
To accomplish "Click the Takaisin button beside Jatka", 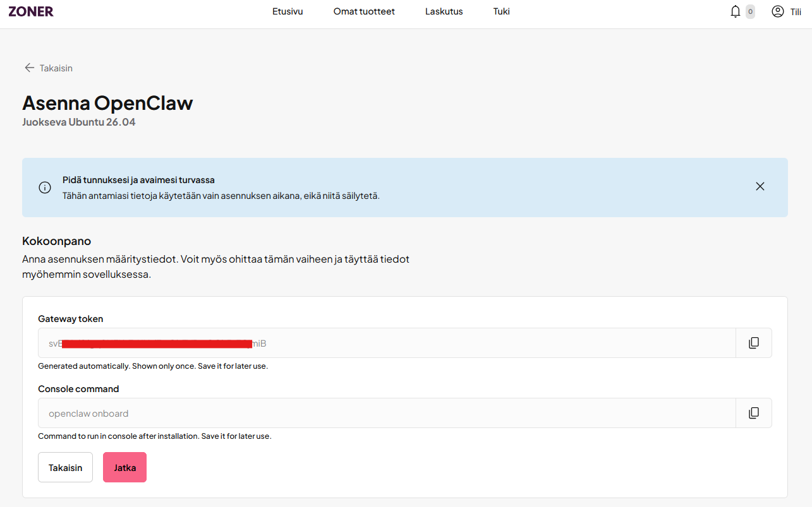I will point(66,467).
